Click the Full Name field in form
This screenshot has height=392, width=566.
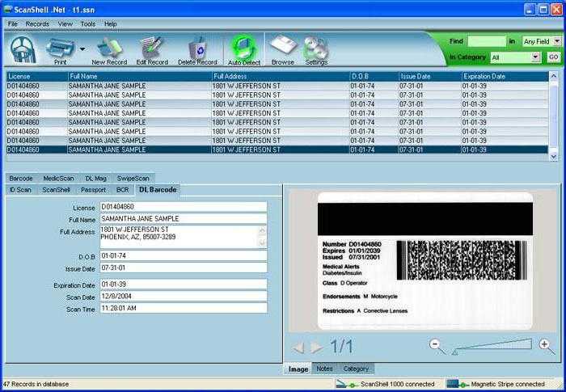[184, 219]
